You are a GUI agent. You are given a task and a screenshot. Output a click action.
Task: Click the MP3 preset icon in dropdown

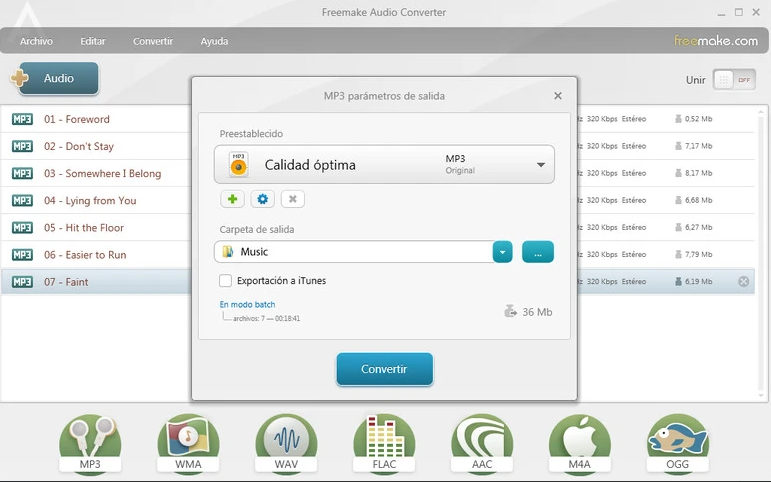tap(238, 164)
